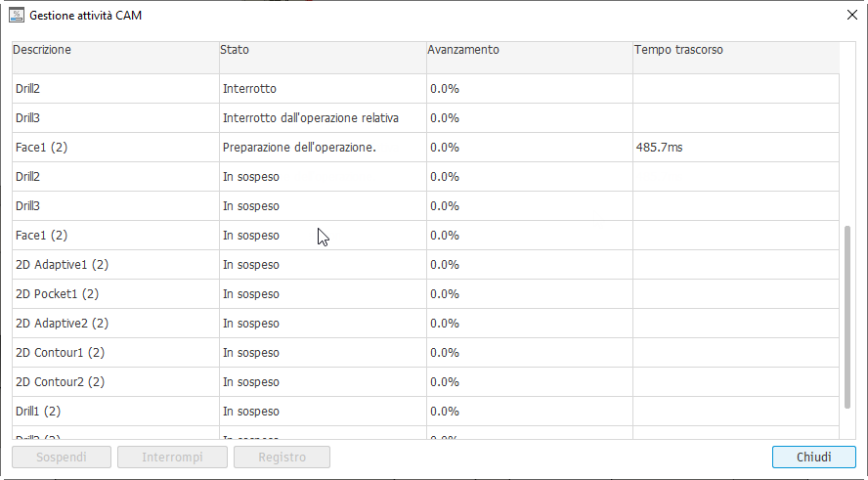The height and width of the screenshot is (480, 868).
Task: Click the Tempo trascorso column header
Action: [x=735, y=50]
